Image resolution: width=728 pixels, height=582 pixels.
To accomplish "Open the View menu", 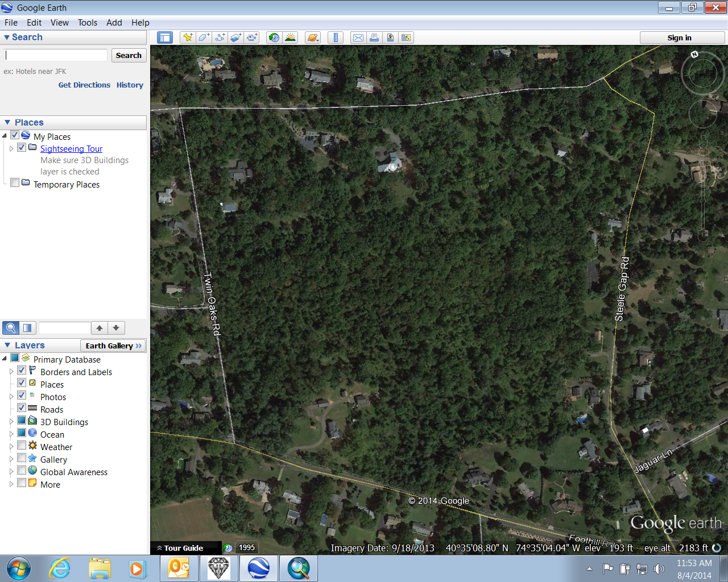I will click(60, 23).
